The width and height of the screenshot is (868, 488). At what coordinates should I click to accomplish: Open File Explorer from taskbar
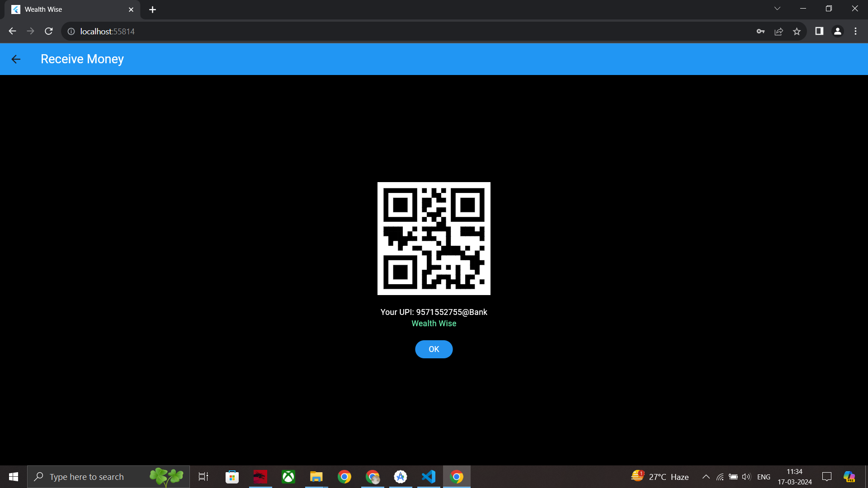pos(316,477)
